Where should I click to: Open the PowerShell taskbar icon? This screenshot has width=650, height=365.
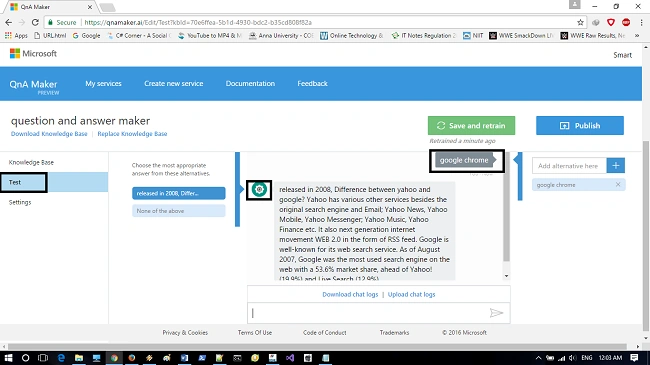tap(202, 358)
